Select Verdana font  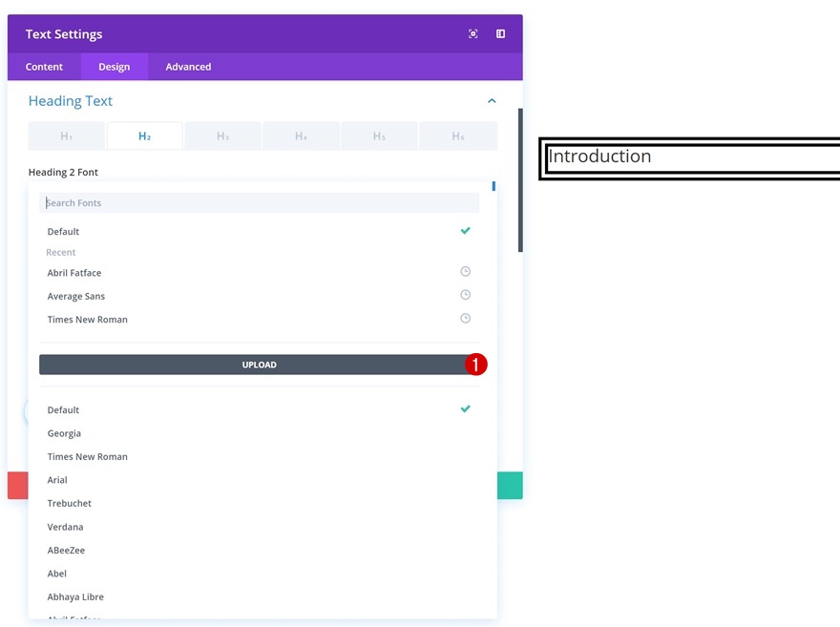pos(260,527)
